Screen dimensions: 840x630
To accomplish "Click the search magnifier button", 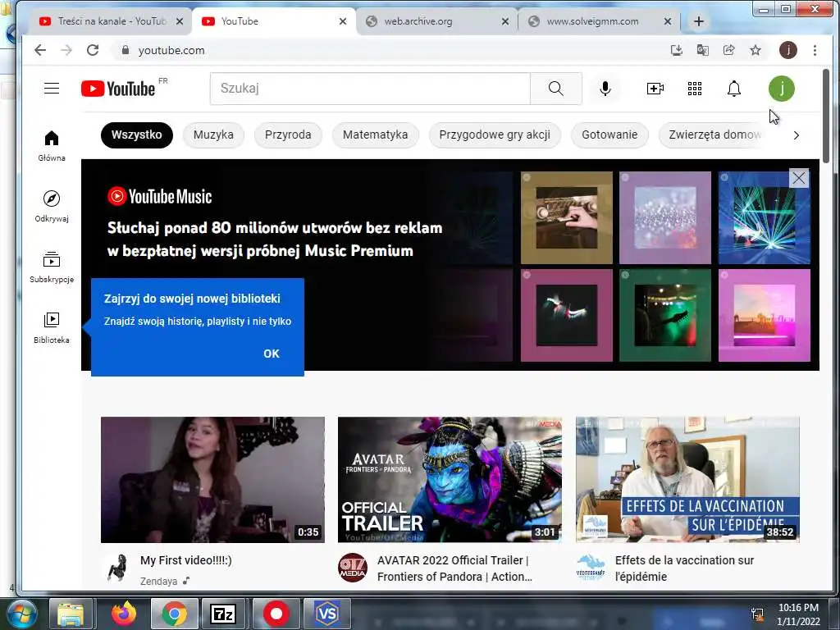I will point(556,89).
